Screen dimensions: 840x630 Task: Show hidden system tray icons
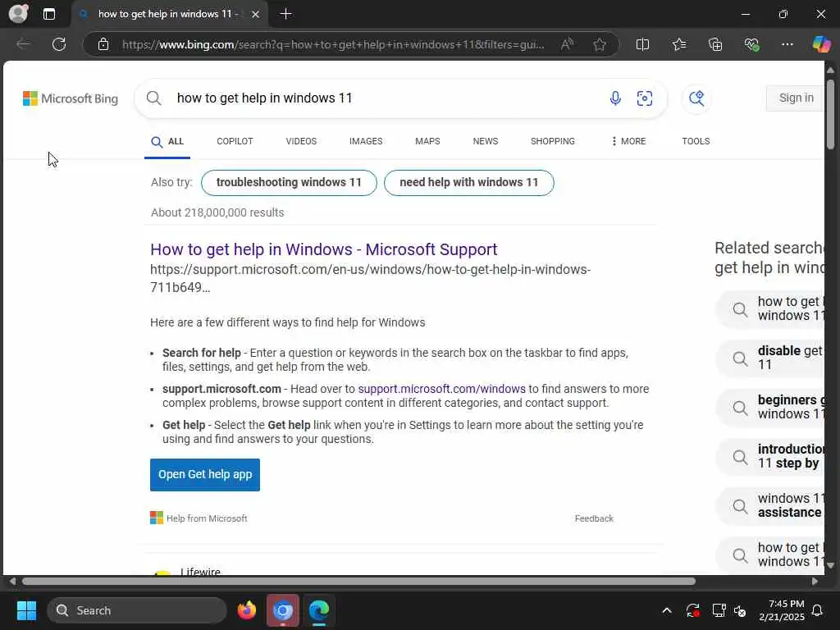click(x=667, y=610)
